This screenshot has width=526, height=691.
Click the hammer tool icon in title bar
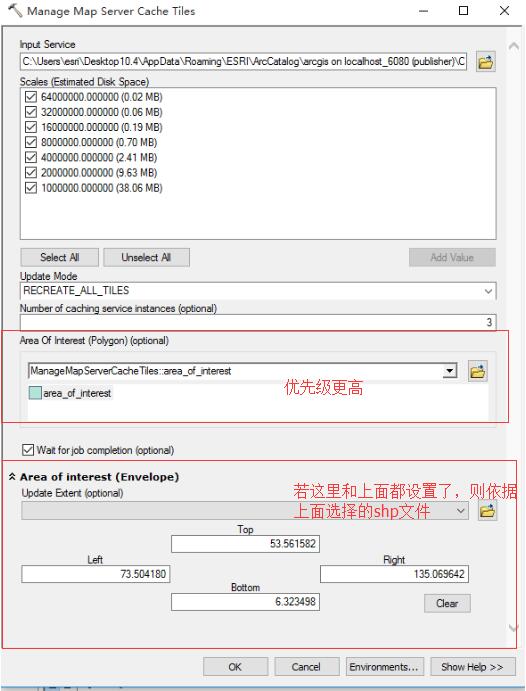(x=15, y=11)
